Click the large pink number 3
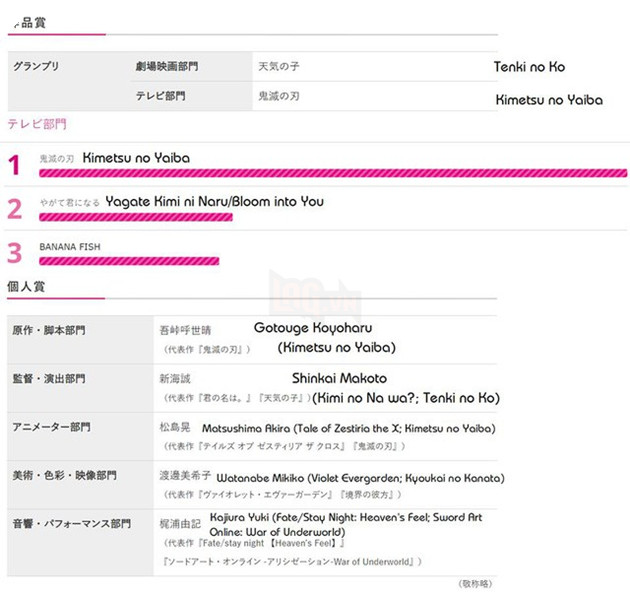 coord(14,252)
